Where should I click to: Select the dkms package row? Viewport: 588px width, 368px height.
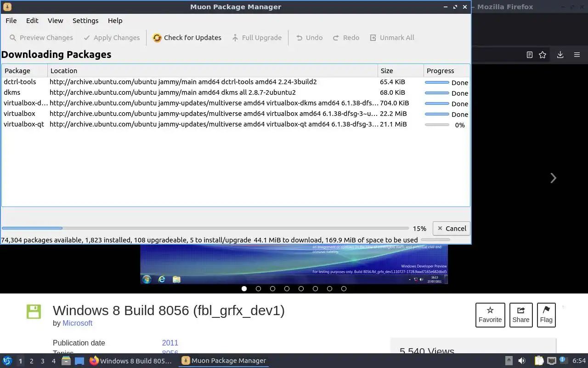(236, 93)
